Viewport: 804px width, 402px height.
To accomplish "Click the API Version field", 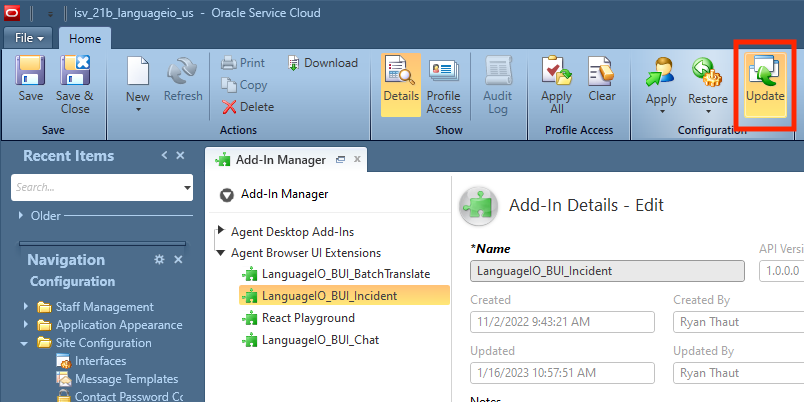I will [x=781, y=271].
